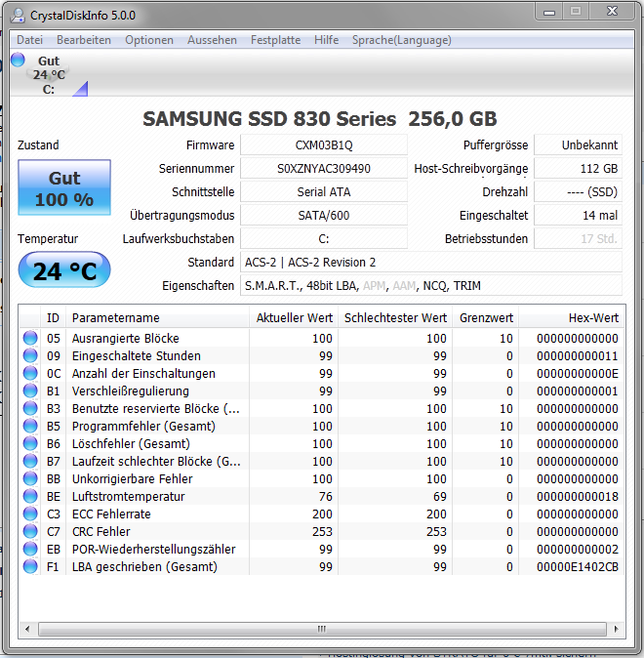Screen dimensions: 644x658
Task: Click status orb for Luftstromtemperatur row
Action: 30,497
